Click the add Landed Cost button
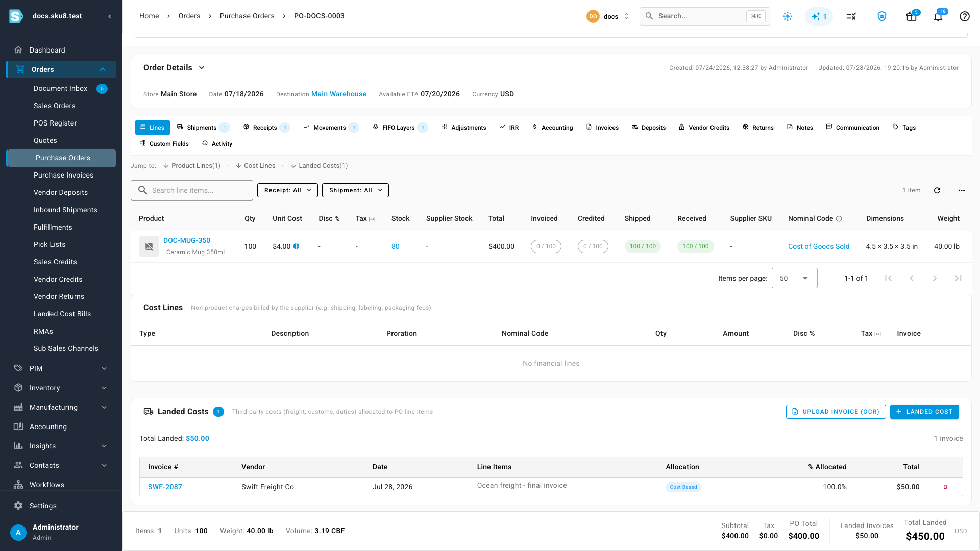This screenshot has height=551, width=980. (x=924, y=412)
